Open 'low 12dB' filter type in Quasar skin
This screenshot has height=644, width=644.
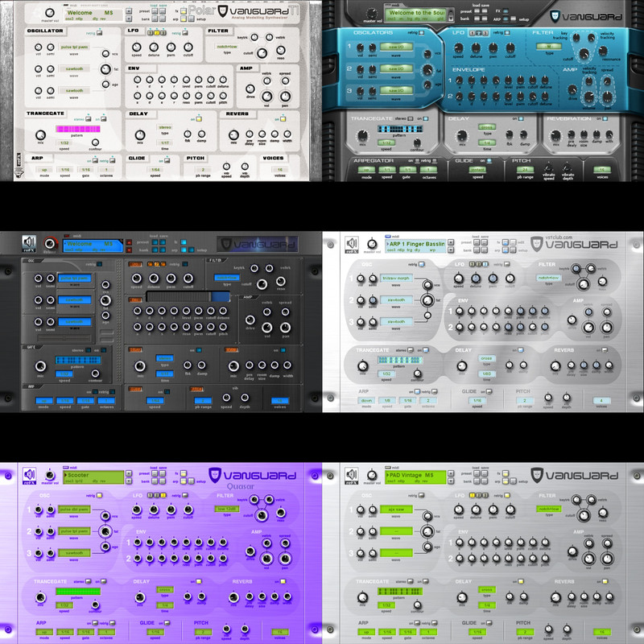(227, 509)
